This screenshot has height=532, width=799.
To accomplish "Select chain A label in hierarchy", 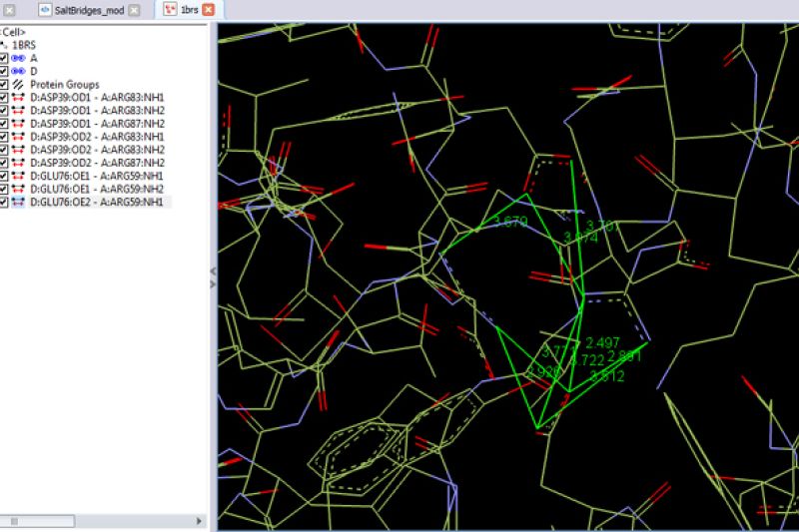I will click(x=34, y=58).
